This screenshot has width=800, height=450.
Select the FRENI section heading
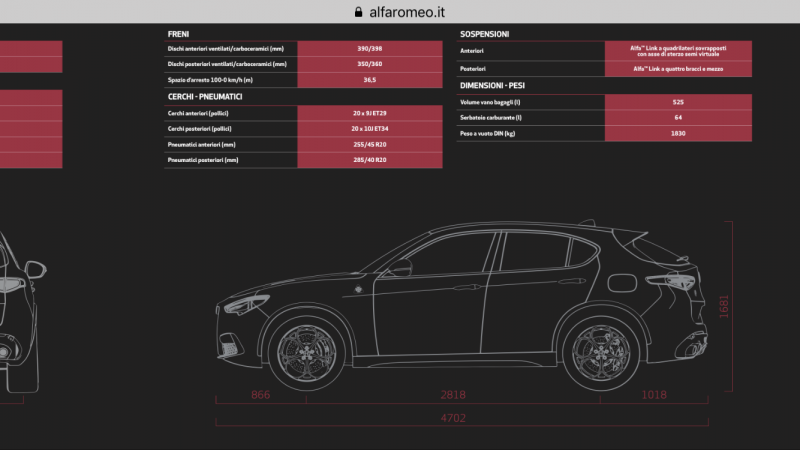[178, 34]
